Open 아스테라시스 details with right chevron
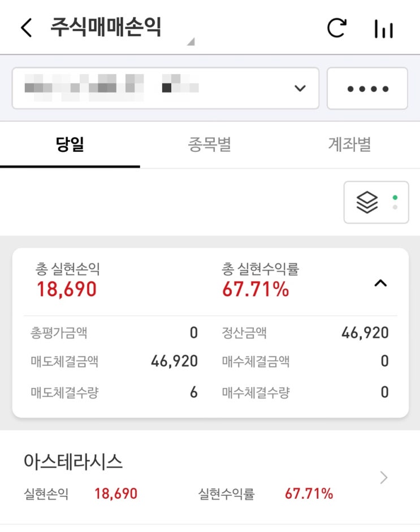The height and width of the screenshot is (532, 420). (x=384, y=477)
